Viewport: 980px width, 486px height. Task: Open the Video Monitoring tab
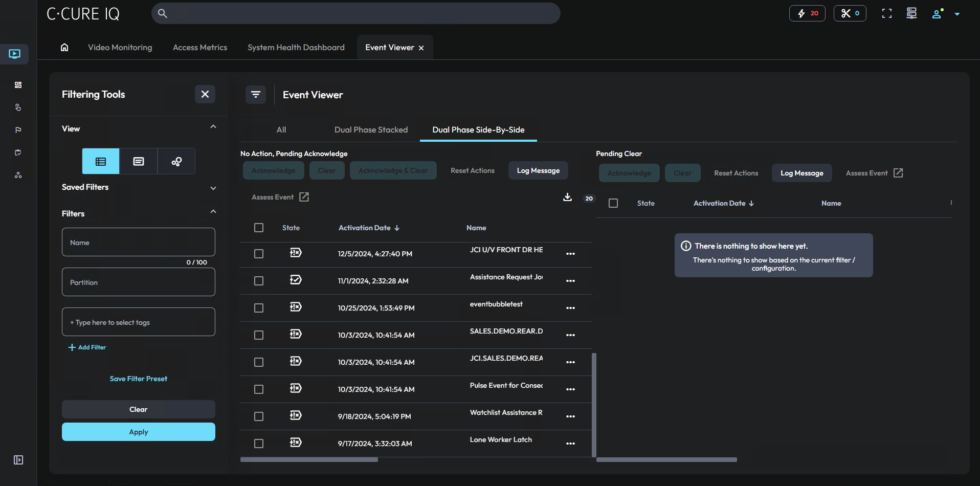(x=120, y=47)
